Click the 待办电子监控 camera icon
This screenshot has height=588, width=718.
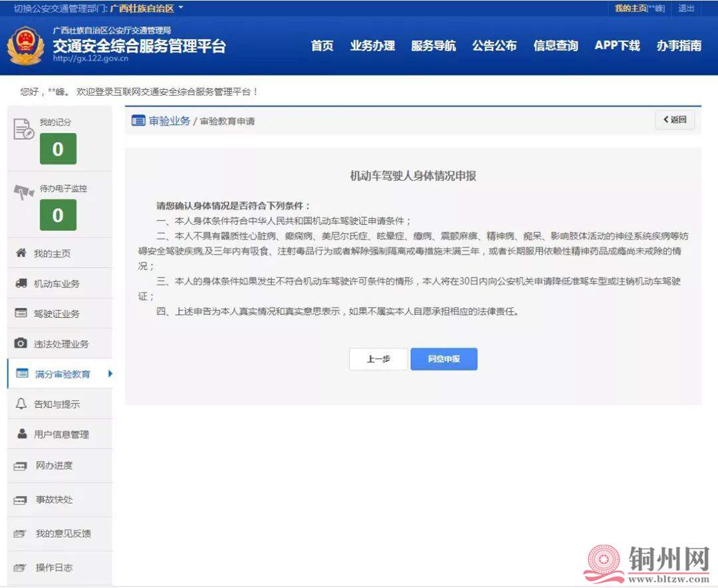coord(23,193)
